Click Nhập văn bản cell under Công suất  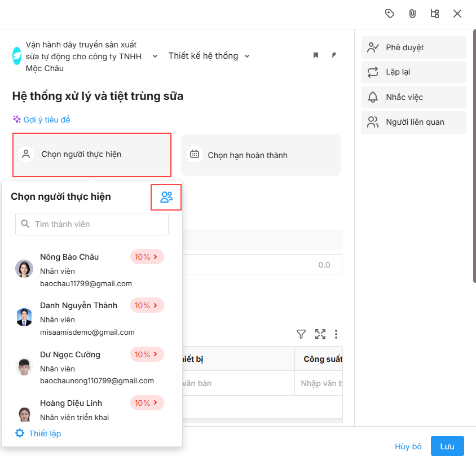click(x=319, y=383)
